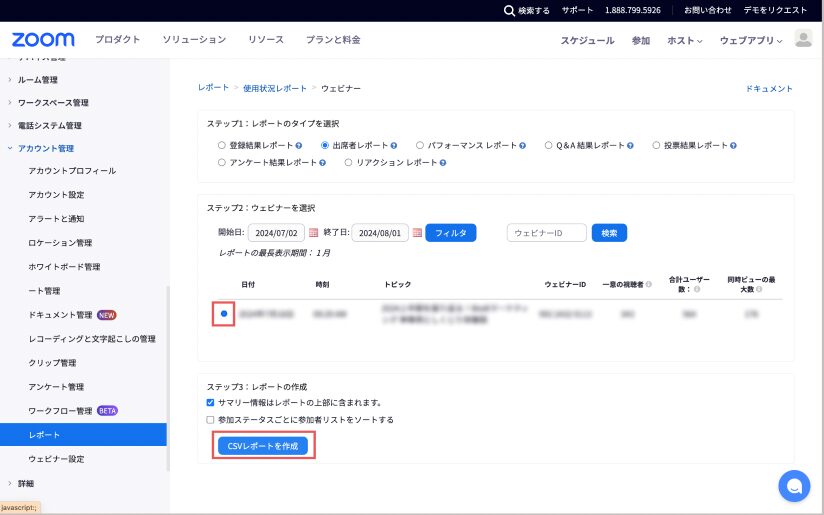The image size is (824, 515).
Task: Click the Zoom logo
Action: (x=43, y=40)
